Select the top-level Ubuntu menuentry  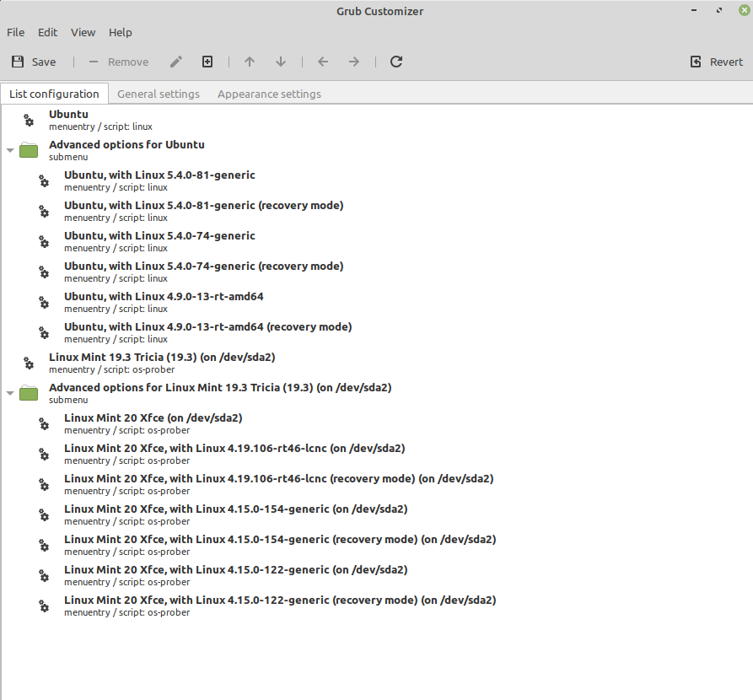(x=376, y=120)
